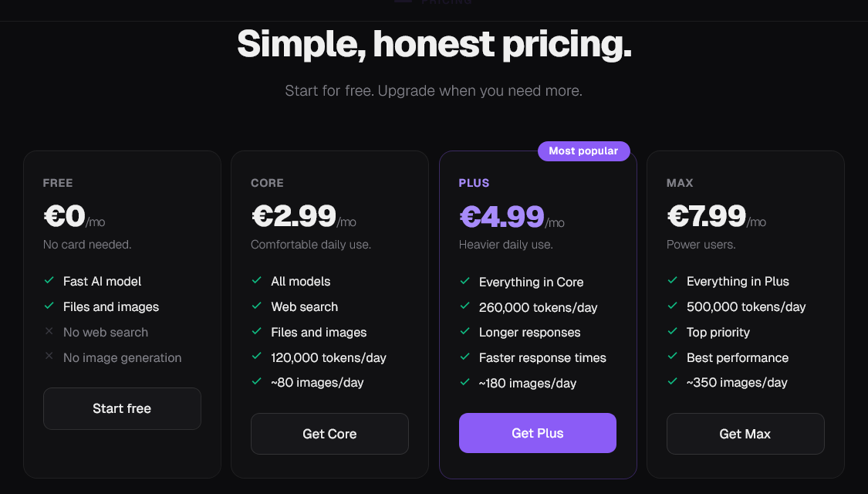
Task: Click the checkmark next to Everything in Core
Action: tap(465, 282)
